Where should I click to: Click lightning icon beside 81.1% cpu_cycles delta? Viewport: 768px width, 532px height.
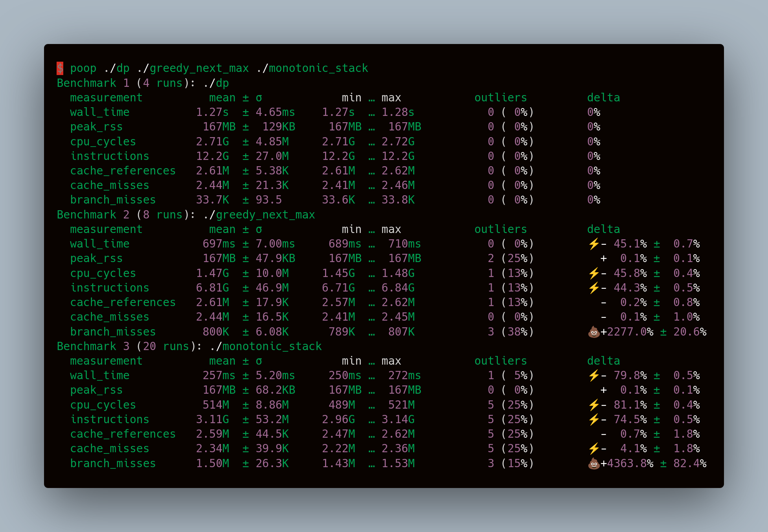tap(593, 405)
